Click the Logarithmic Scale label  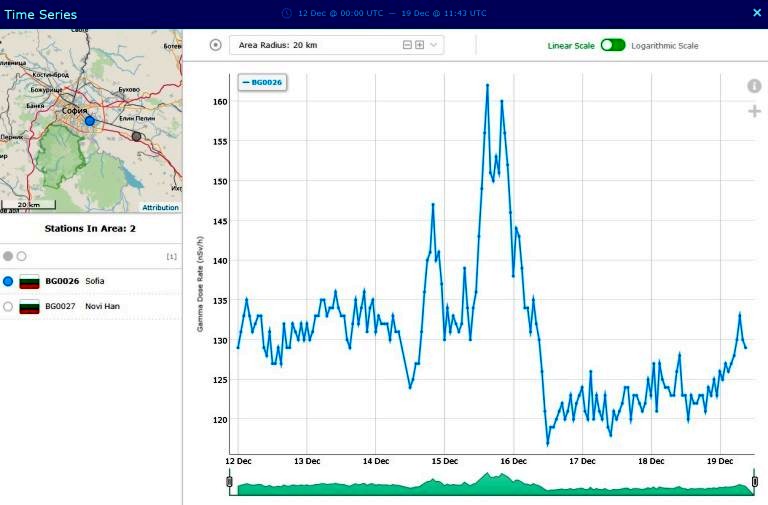coord(665,46)
